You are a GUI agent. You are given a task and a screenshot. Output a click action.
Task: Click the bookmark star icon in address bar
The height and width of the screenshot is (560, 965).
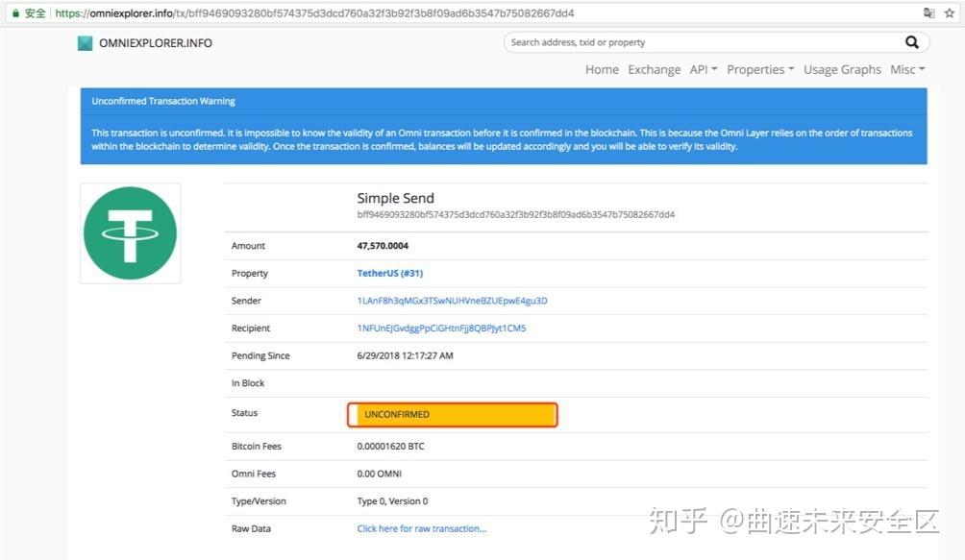click(x=950, y=12)
